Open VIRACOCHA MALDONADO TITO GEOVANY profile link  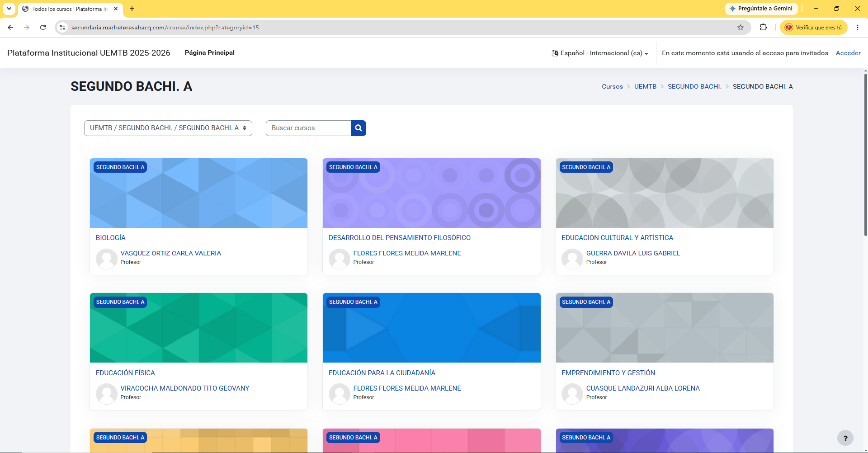[x=185, y=388]
